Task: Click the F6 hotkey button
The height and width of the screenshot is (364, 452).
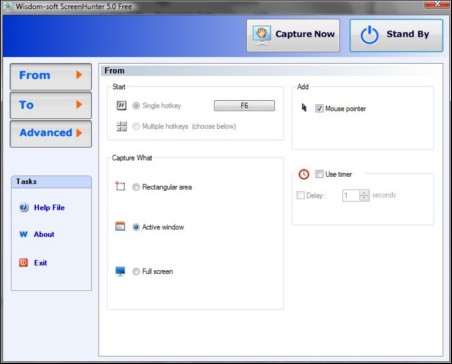Action: click(244, 105)
